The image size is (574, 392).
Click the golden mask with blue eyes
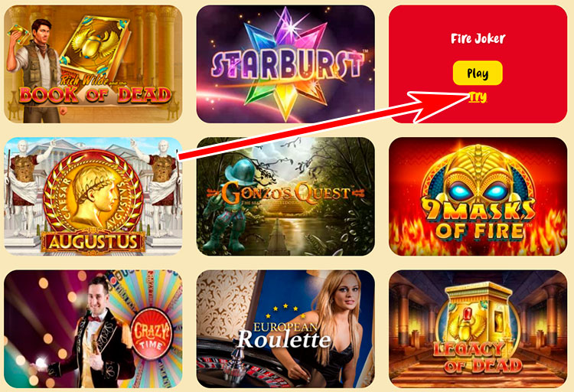[478, 176]
